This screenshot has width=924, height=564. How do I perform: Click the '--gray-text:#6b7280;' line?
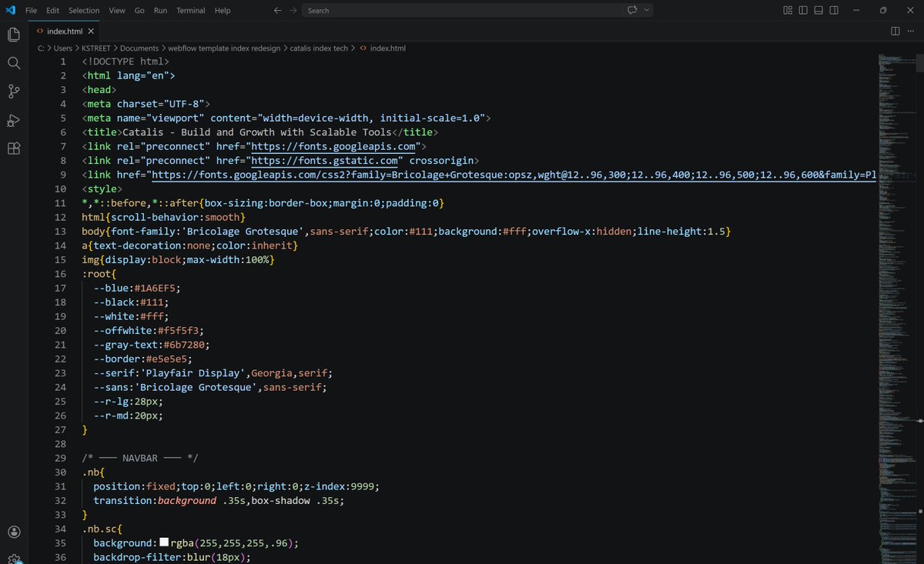(x=152, y=345)
